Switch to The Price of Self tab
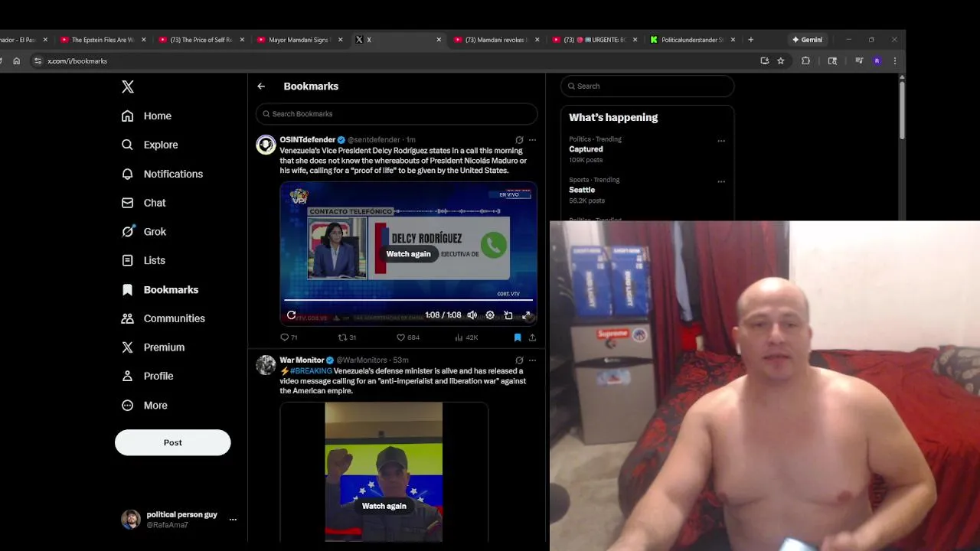 (201, 40)
